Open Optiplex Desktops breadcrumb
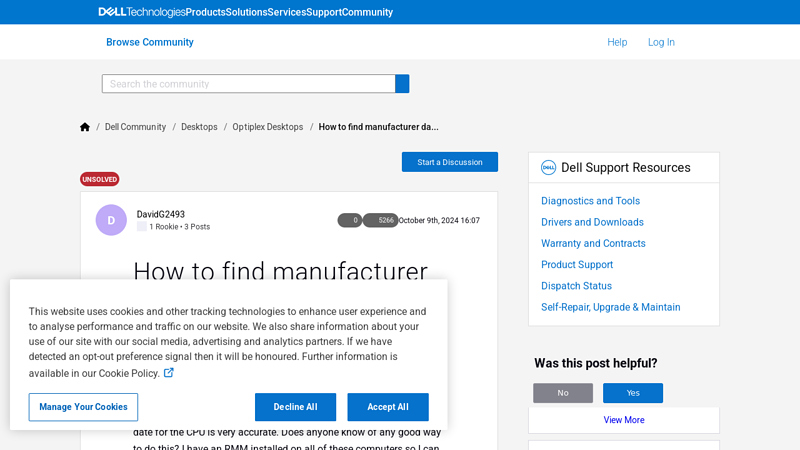The height and width of the screenshot is (450, 800). tap(267, 127)
